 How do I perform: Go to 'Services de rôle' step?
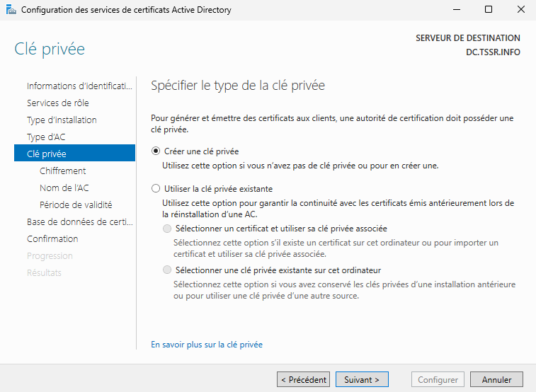[58, 103]
